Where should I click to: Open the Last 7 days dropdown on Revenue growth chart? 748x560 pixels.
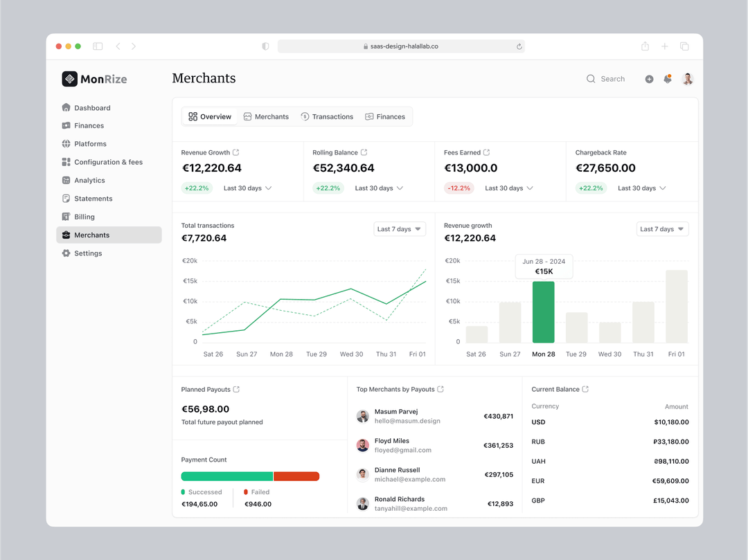point(662,228)
